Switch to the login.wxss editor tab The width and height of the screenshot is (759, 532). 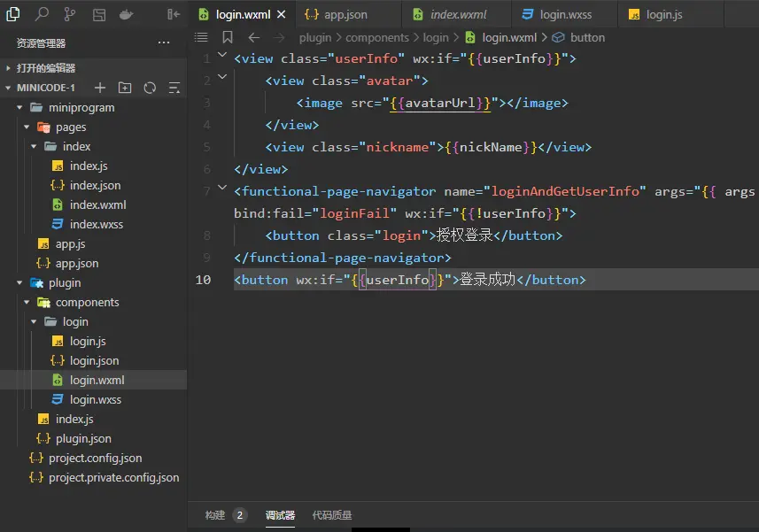565,15
